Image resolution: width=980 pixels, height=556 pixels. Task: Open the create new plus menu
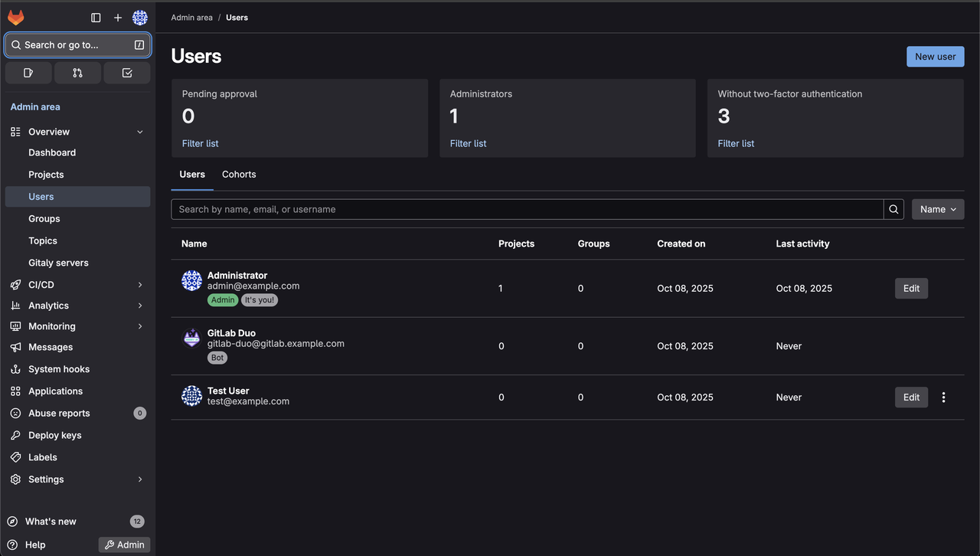point(118,18)
